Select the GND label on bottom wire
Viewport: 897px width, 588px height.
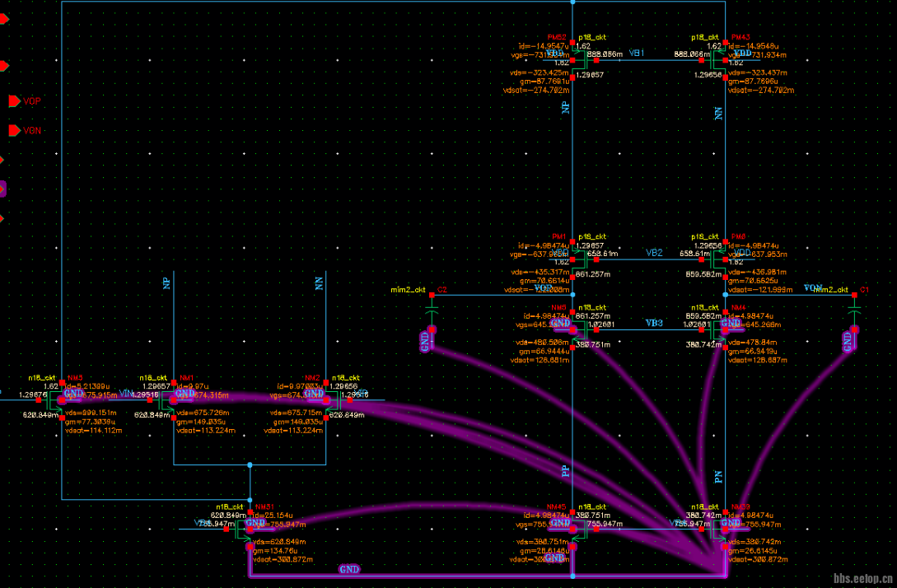pos(349,569)
